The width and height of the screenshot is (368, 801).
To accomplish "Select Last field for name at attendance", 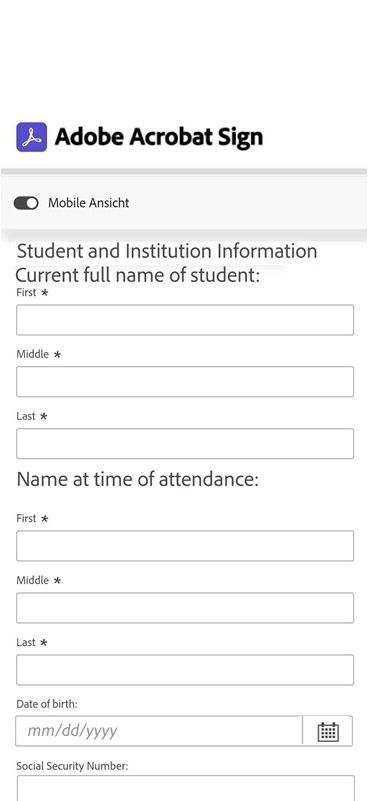I will tap(185, 670).
